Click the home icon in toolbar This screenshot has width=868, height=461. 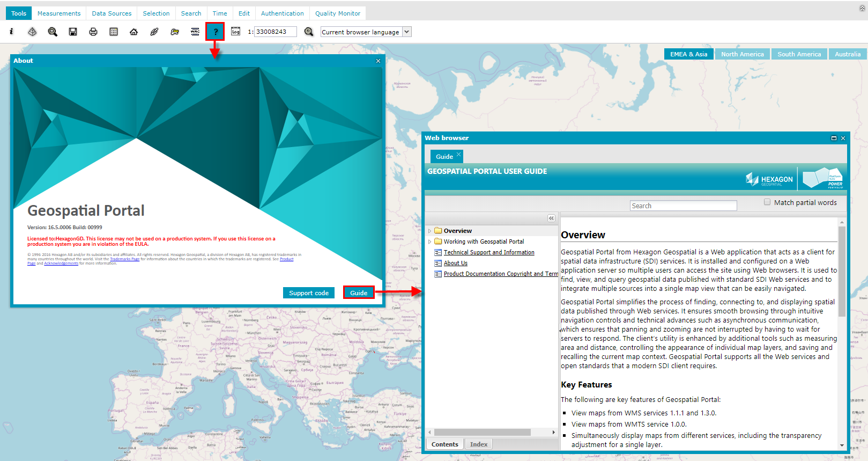[x=134, y=32]
